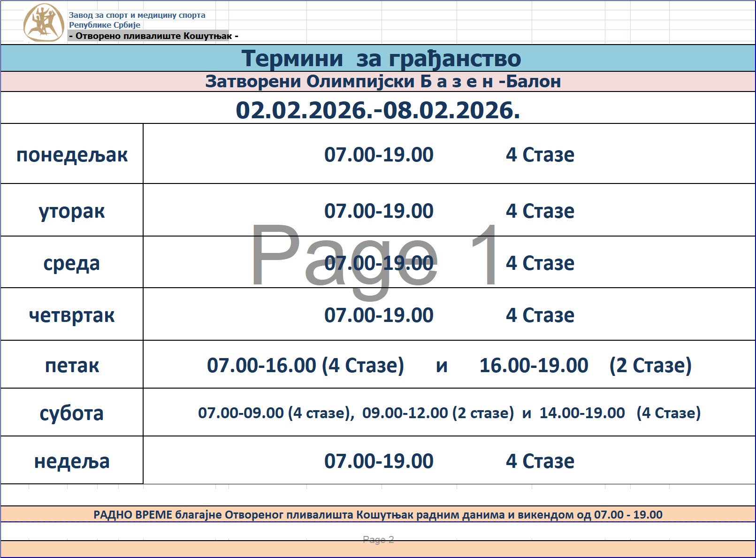756x558 pixels.
Task: Select the blue 'Термини за грађанство' title banner
Action: pos(381,59)
